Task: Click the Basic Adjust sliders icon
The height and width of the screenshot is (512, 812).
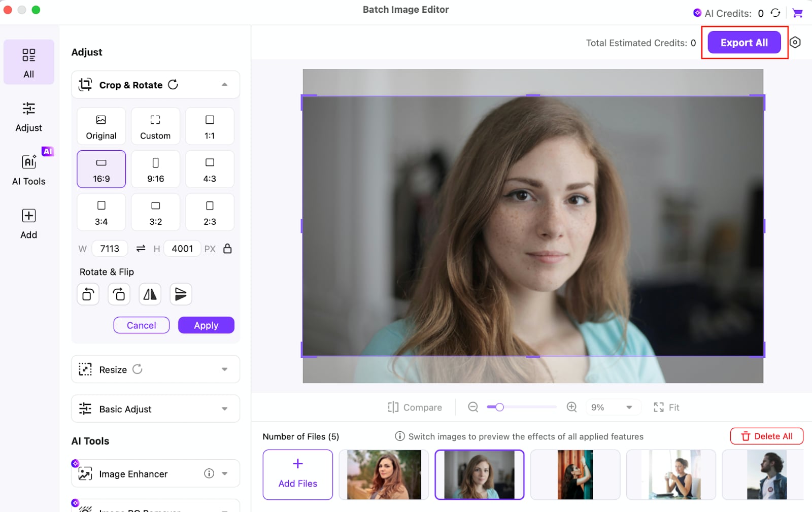Action: 85,409
